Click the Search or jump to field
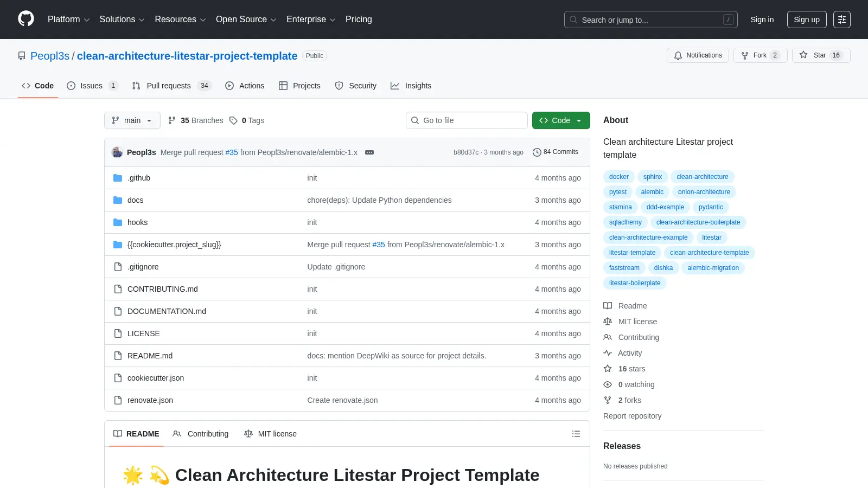 651,20
